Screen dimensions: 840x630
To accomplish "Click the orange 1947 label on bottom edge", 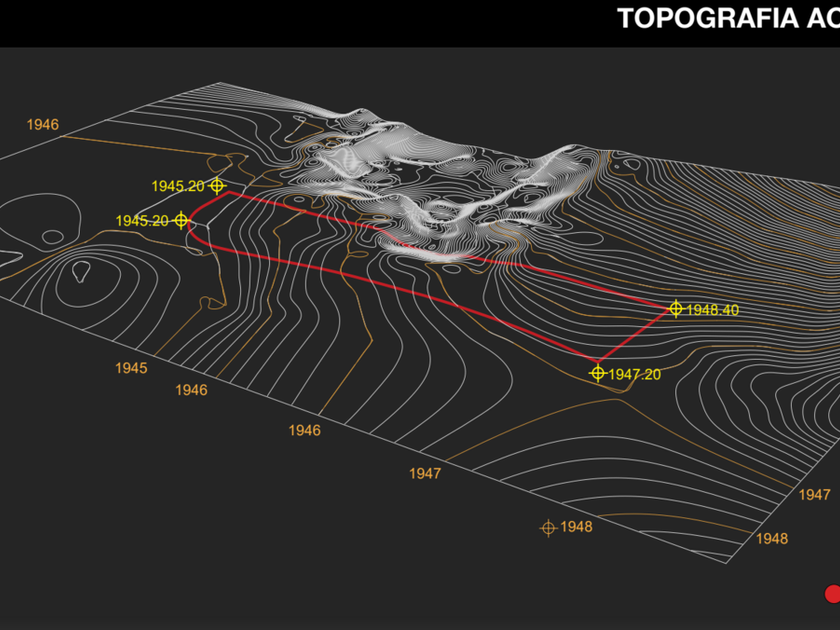I will [x=425, y=474].
